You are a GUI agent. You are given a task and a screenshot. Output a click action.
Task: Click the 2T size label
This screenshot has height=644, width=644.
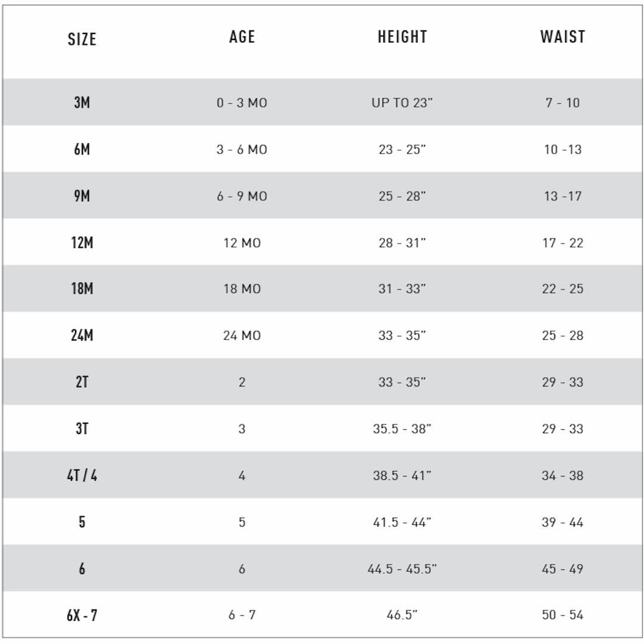[x=82, y=382]
